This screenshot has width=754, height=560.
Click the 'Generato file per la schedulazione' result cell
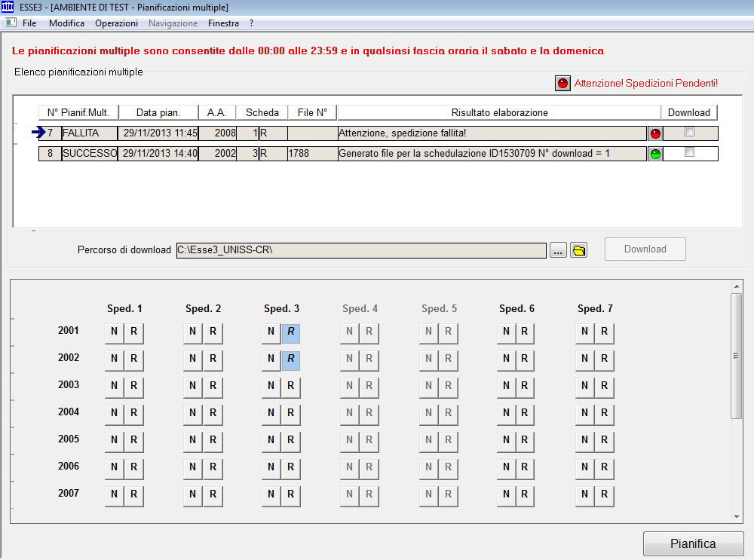coord(492,153)
